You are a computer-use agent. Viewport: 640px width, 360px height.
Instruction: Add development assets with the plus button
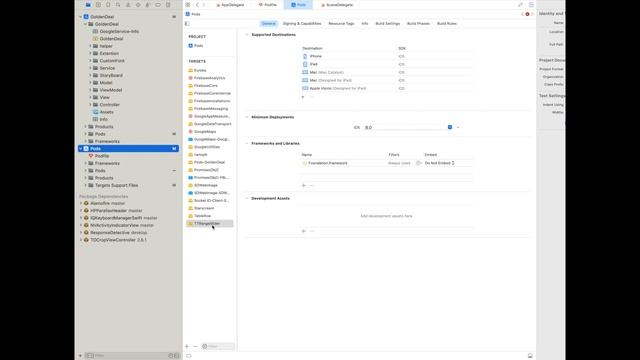click(304, 231)
